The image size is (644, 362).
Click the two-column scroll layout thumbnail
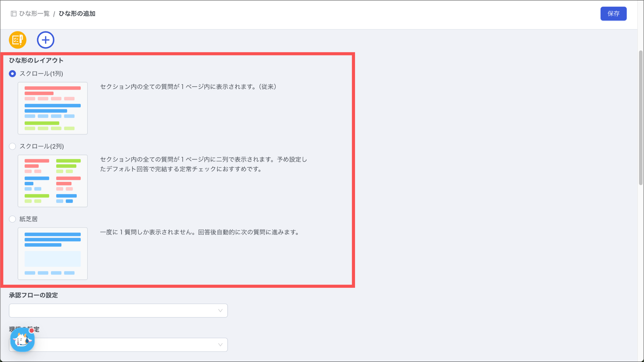coord(53,181)
